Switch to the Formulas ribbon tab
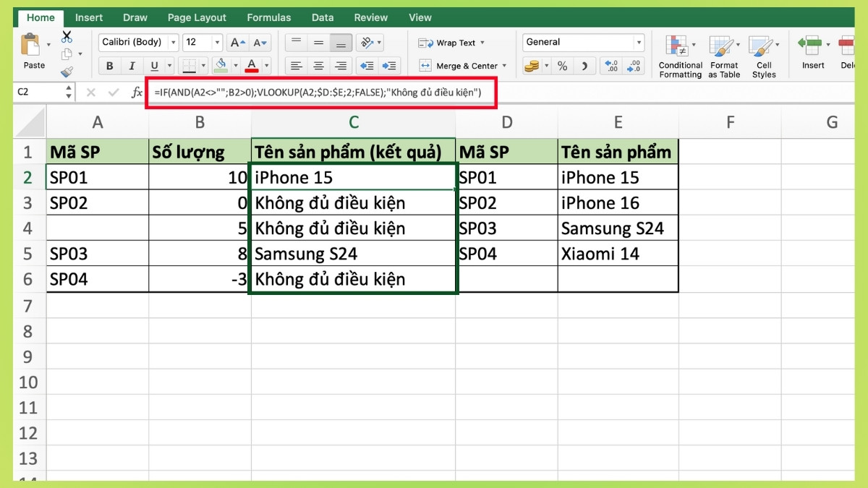The height and width of the screenshot is (488, 868). [x=268, y=17]
